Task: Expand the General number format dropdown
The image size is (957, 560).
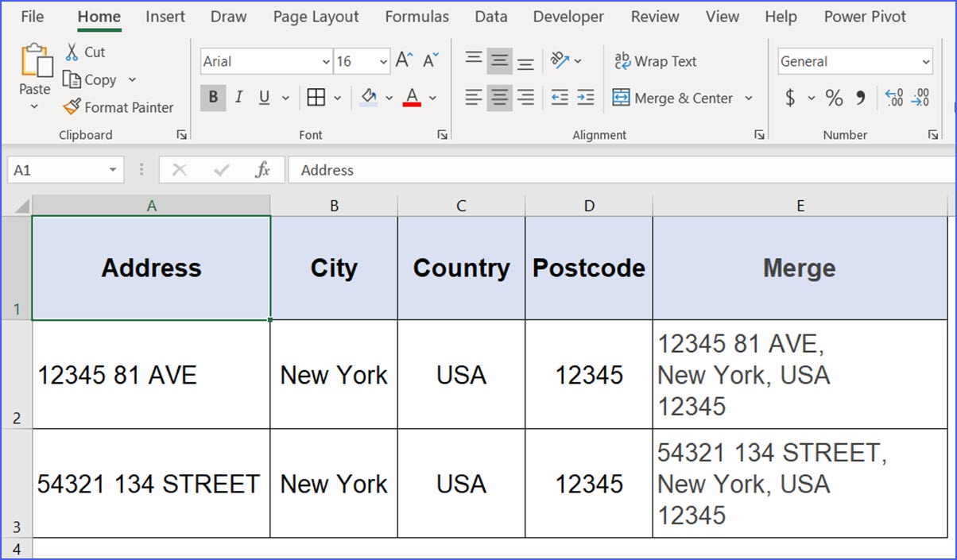Action: [926, 62]
